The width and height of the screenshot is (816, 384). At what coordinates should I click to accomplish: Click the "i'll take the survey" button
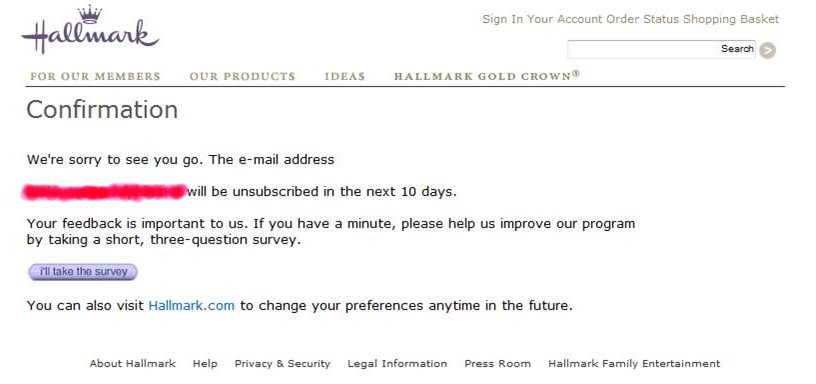click(83, 272)
